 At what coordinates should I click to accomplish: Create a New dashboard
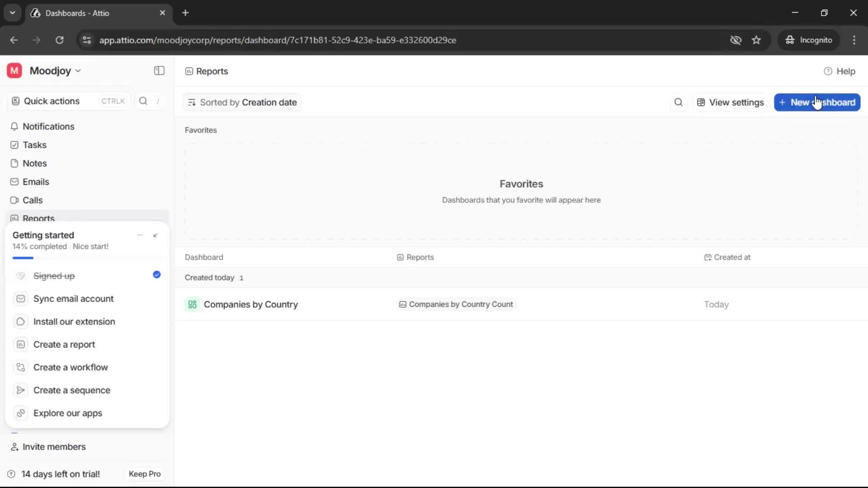click(x=817, y=102)
